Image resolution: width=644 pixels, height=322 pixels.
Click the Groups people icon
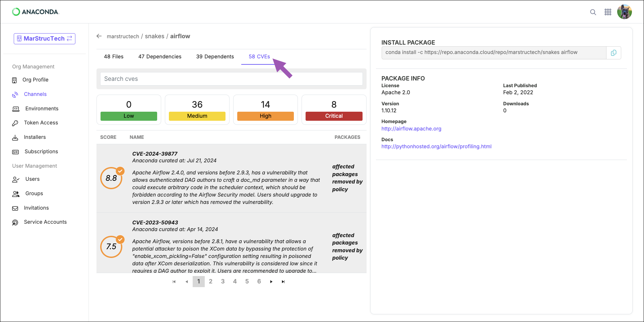click(x=16, y=194)
